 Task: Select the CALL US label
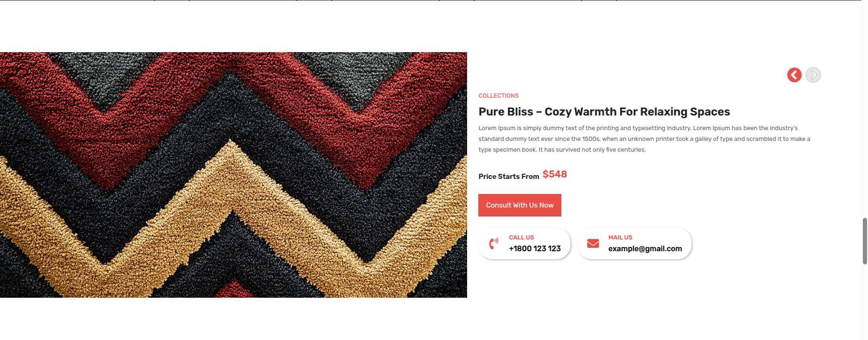point(521,238)
